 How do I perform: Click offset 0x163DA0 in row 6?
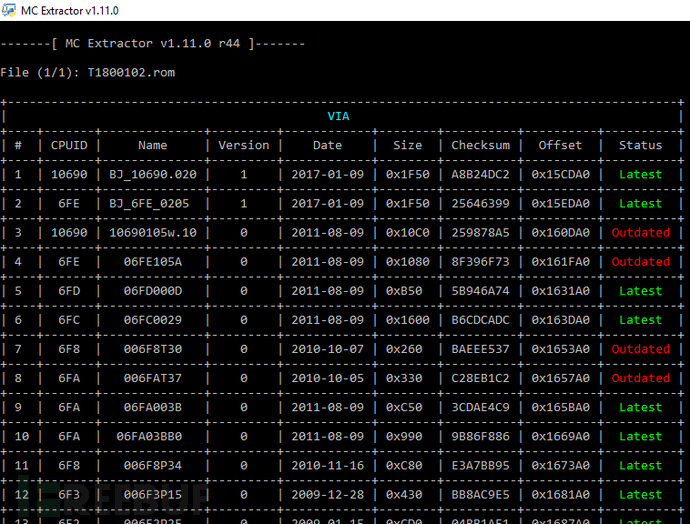point(560,320)
